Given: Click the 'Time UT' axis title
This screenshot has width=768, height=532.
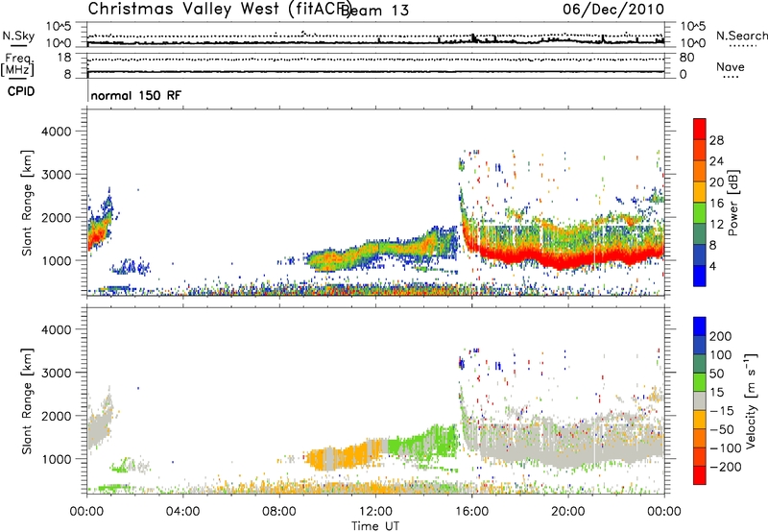Looking at the screenshot, I should click(375, 526).
